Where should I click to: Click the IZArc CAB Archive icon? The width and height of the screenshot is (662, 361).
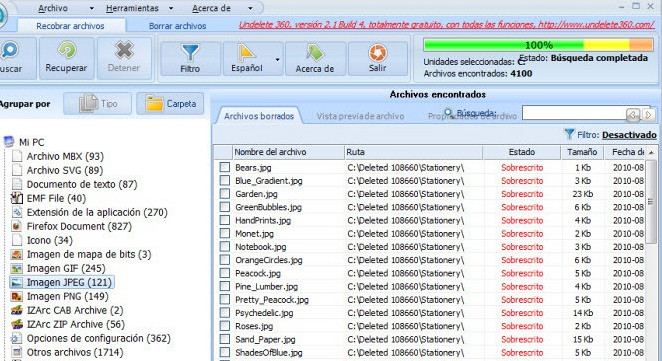(x=17, y=310)
